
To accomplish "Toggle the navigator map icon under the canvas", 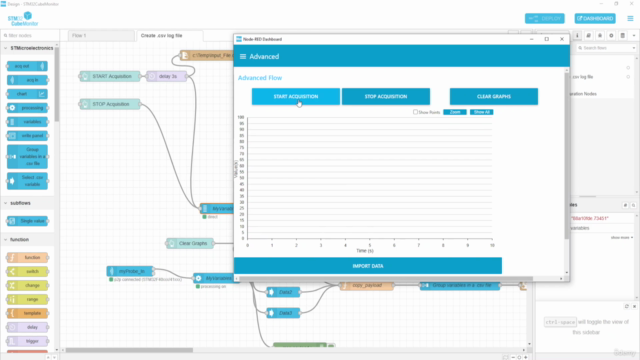I will pyautogui.click(x=505, y=357).
